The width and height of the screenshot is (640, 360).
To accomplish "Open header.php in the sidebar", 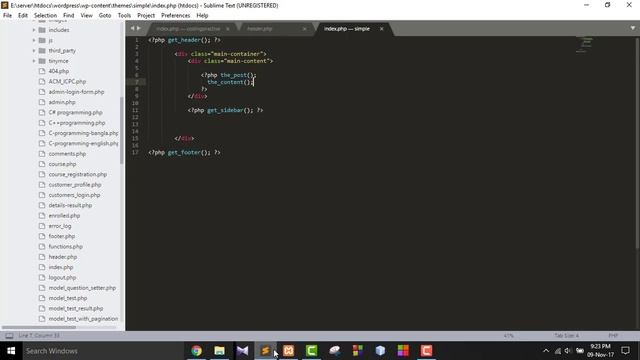I will click(63, 257).
